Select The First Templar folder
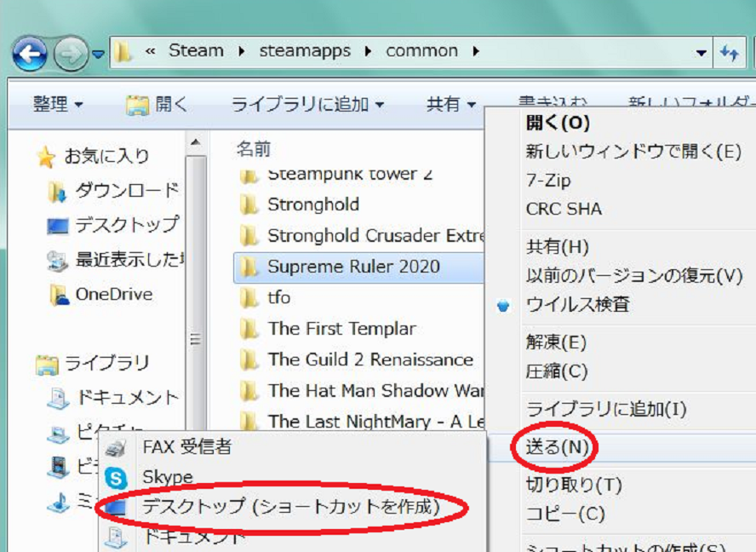 [x=342, y=329]
